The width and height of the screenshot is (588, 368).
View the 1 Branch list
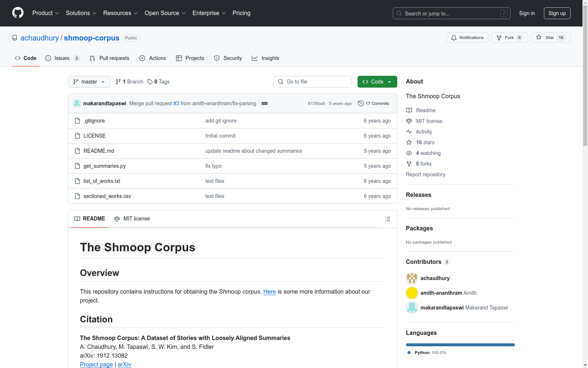pyautogui.click(x=129, y=82)
